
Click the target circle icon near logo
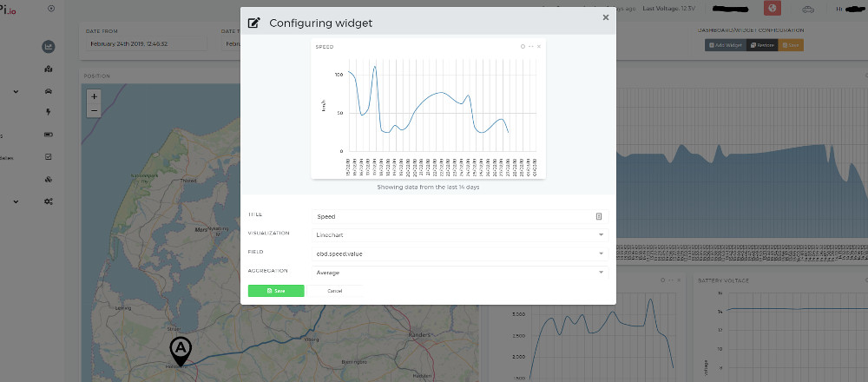[x=51, y=9]
